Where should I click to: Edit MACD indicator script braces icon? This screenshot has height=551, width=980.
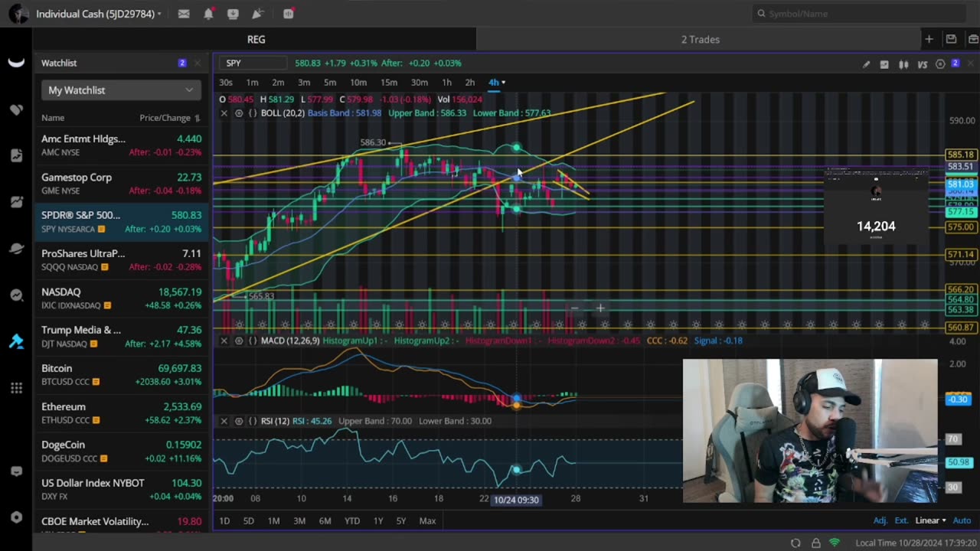tap(252, 341)
